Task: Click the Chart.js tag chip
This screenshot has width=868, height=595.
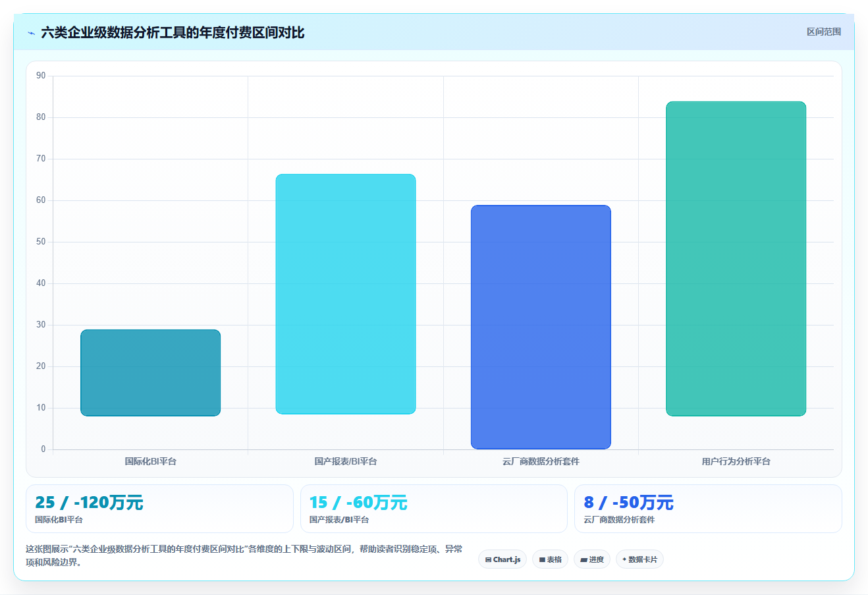Action: pyautogui.click(x=502, y=559)
